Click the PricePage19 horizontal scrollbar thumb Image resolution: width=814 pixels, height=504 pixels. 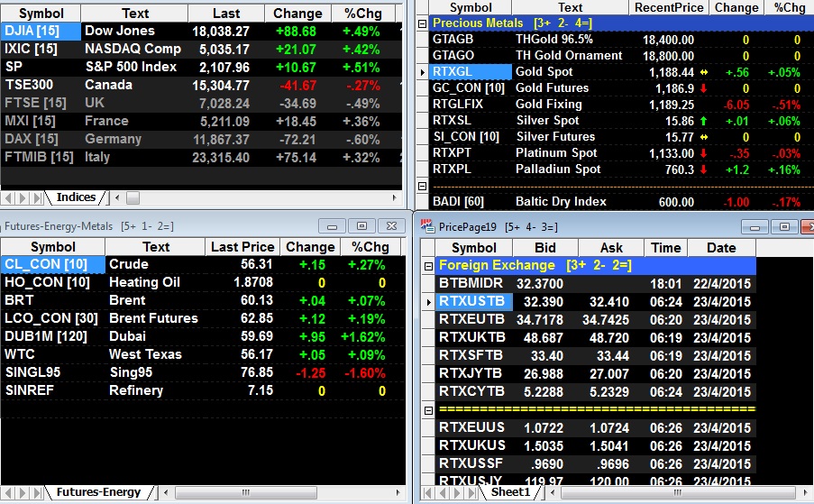(677, 492)
